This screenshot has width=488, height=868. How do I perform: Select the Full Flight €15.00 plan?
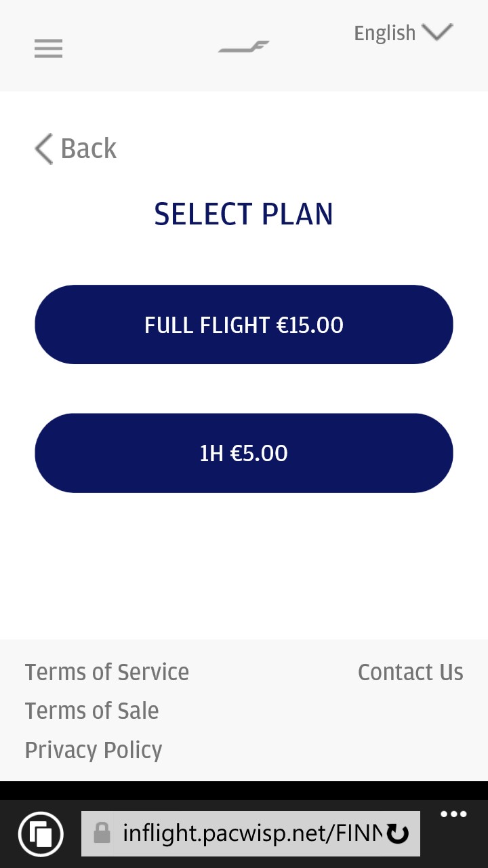(244, 325)
